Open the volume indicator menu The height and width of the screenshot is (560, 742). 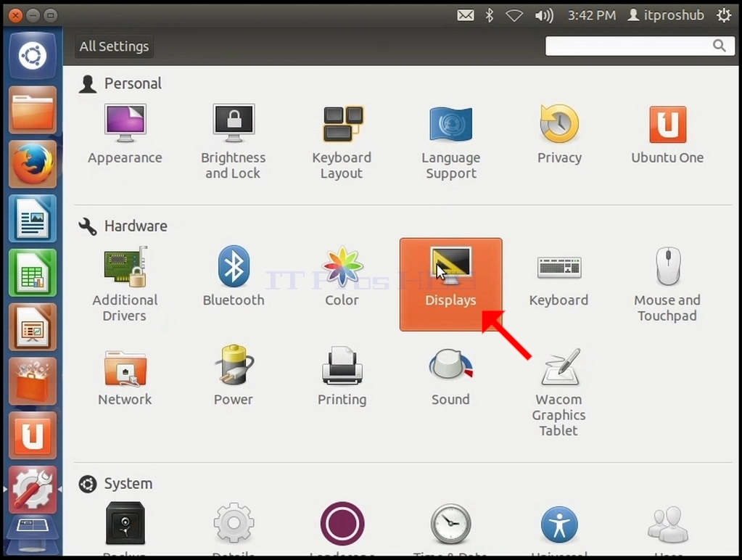(x=544, y=16)
